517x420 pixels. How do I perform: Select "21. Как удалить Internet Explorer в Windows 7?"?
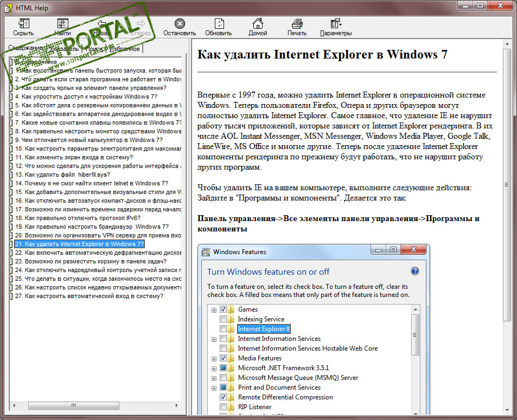[x=79, y=244]
